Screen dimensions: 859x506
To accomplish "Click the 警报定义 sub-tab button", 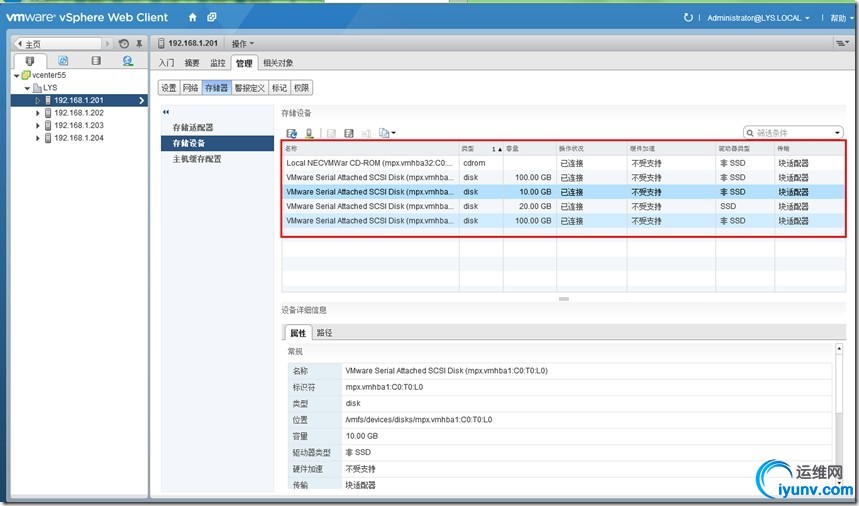I will click(x=250, y=88).
